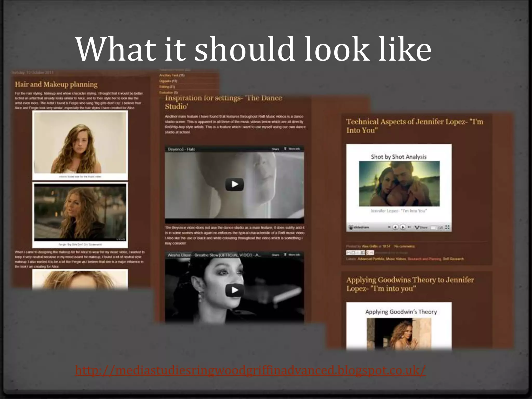Click Share in the SlideShare player
532x399 pixels.
[x=421, y=227]
